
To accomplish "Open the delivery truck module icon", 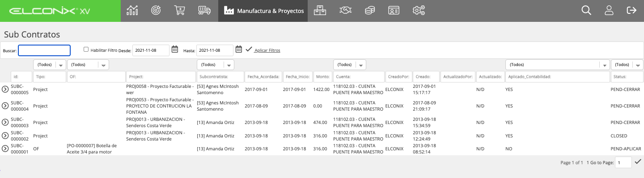I will 204,11.
